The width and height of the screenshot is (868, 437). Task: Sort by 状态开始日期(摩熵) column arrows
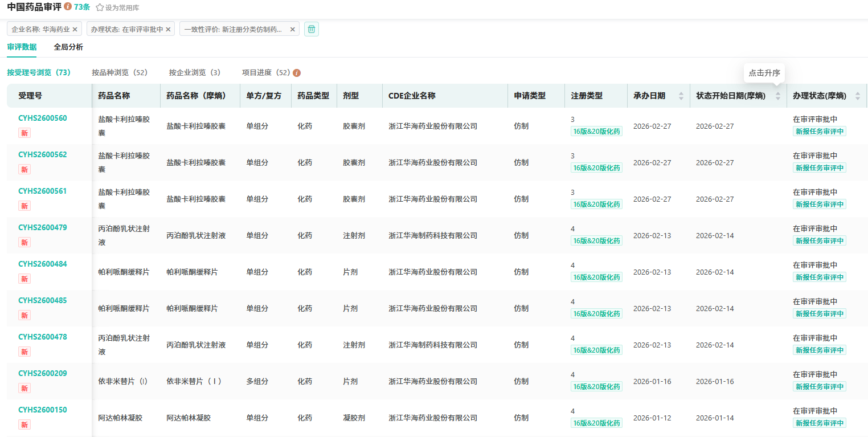point(778,96)
